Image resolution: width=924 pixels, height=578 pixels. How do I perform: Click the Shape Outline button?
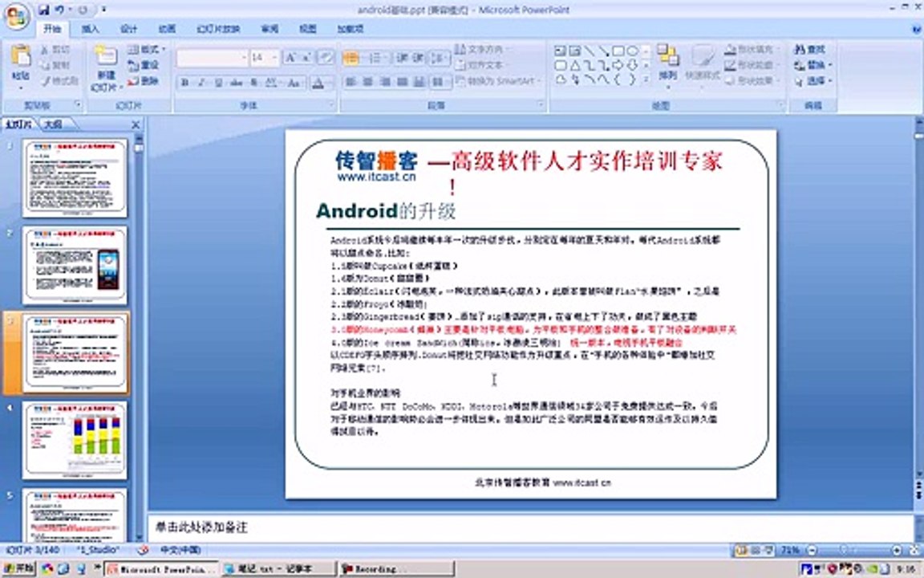pyautogui.click(x=752, y=65)
